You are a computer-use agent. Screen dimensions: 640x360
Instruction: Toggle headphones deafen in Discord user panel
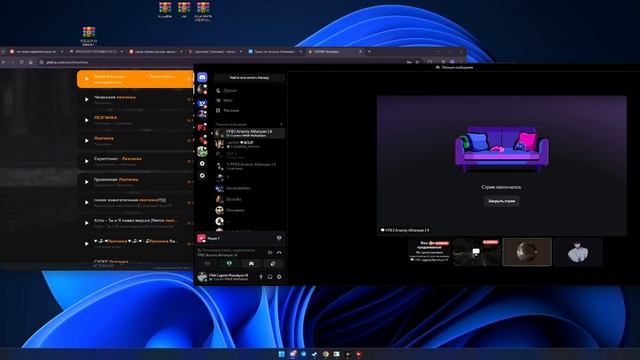[270, 277]
